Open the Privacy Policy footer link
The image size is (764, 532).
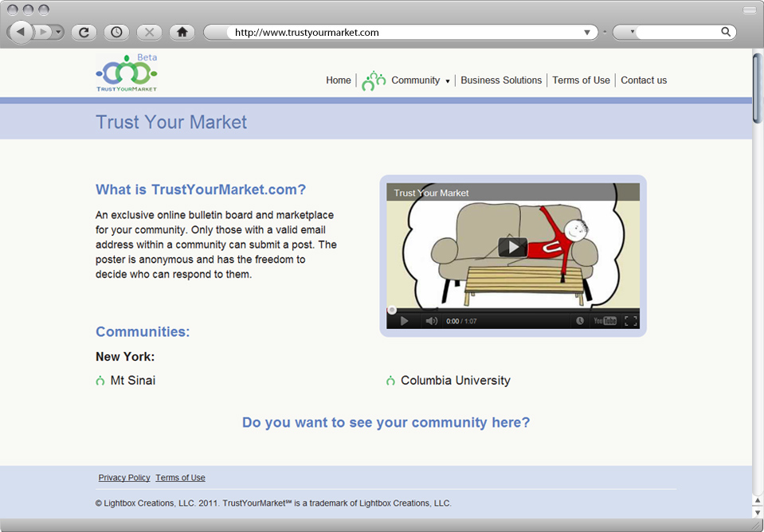click(124, 478)
